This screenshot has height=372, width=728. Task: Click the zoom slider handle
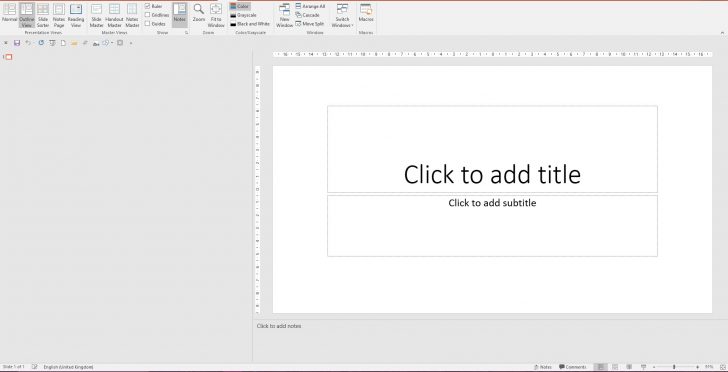click(x=674, y=367)
